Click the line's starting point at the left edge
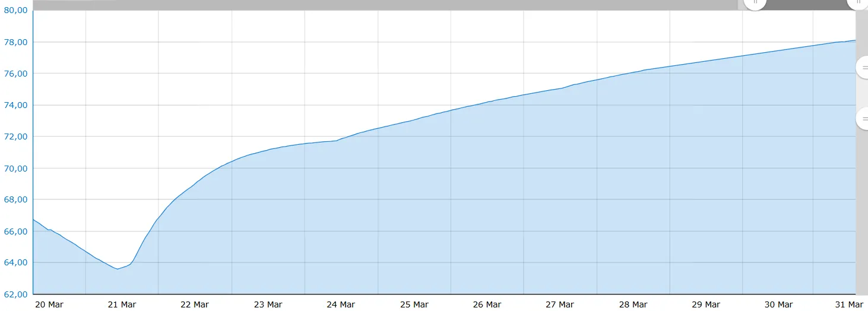 [34, 220]
